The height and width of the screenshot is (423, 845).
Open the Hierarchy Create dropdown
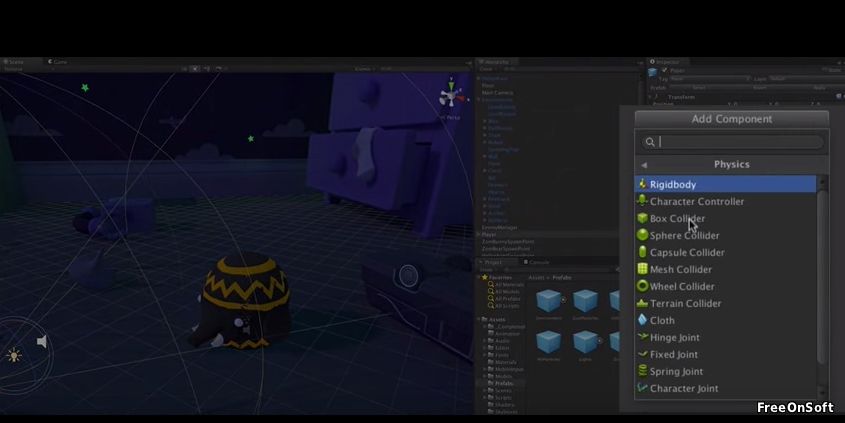487,69
